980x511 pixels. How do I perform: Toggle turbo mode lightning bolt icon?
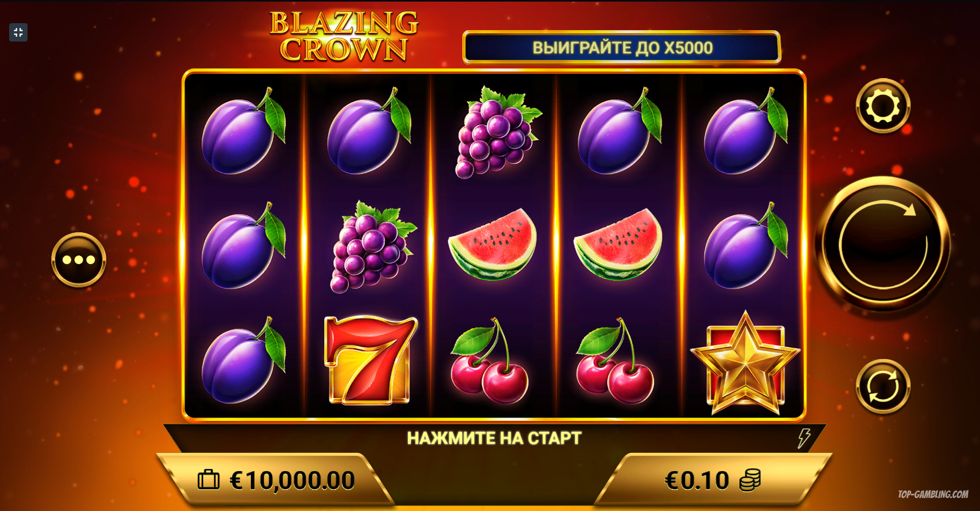804,438
